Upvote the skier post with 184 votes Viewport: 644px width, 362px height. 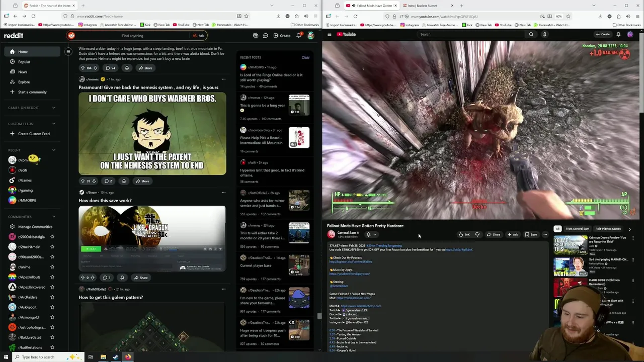click(x=83, y=68)
